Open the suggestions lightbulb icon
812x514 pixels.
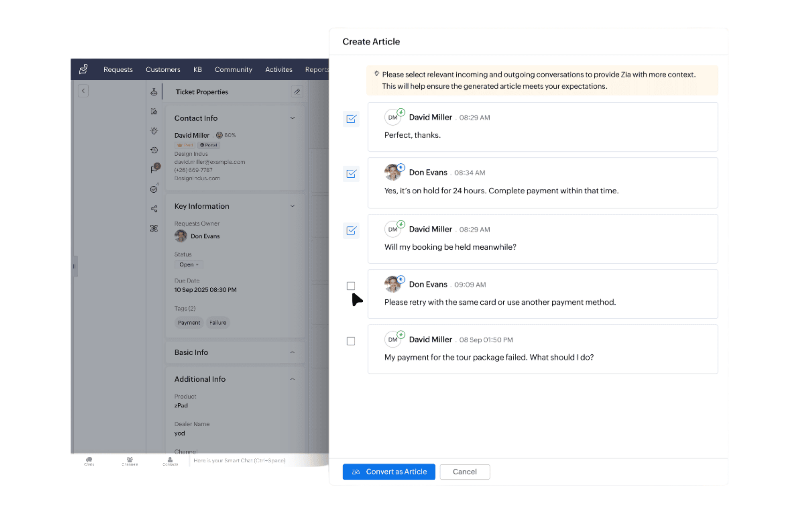pos(154,131)
